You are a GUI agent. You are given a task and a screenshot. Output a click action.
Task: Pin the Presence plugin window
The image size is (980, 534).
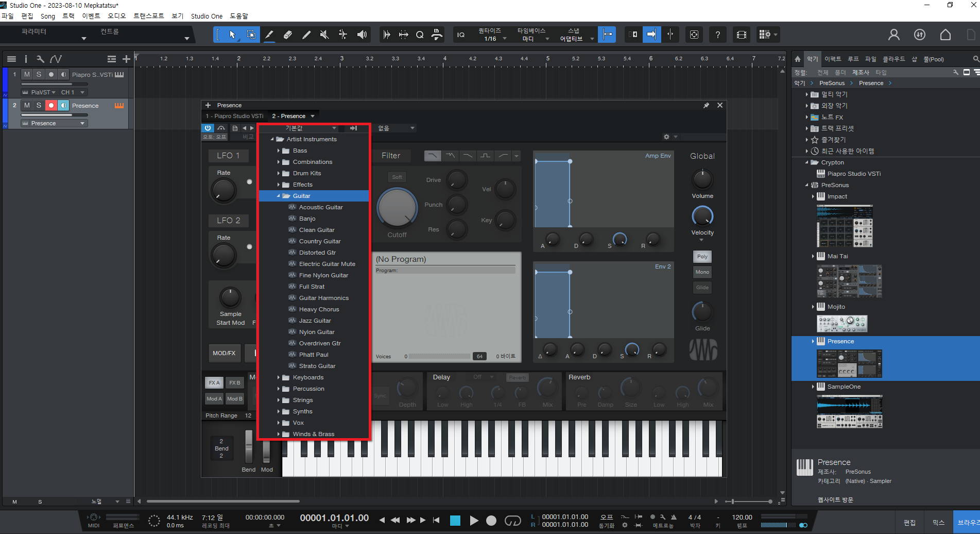(706, 105)
